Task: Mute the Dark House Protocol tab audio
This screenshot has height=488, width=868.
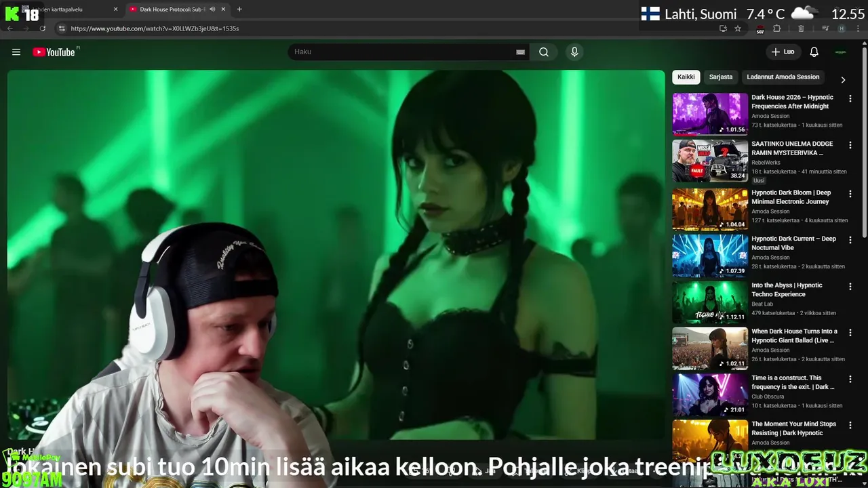Action: click(212, 9)
